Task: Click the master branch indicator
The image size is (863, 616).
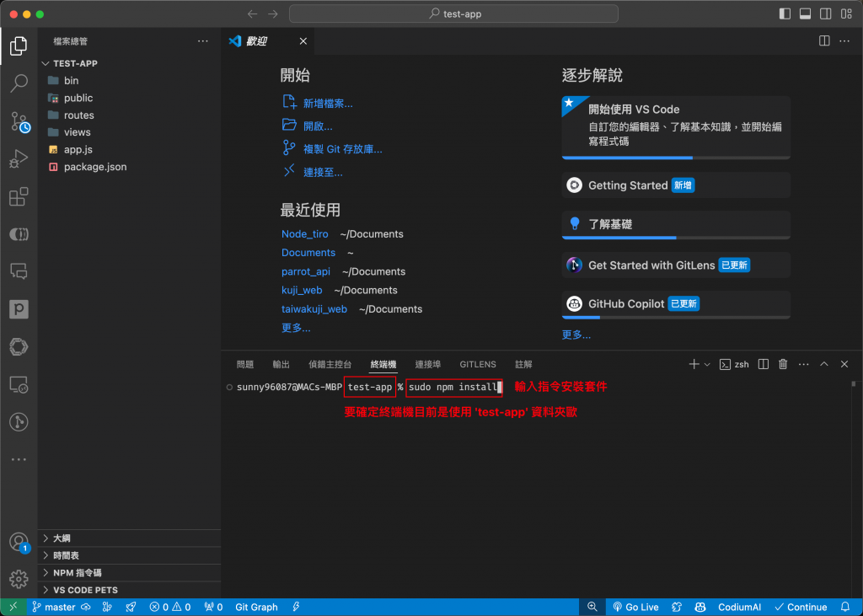Action: click(x=53, y=607)
